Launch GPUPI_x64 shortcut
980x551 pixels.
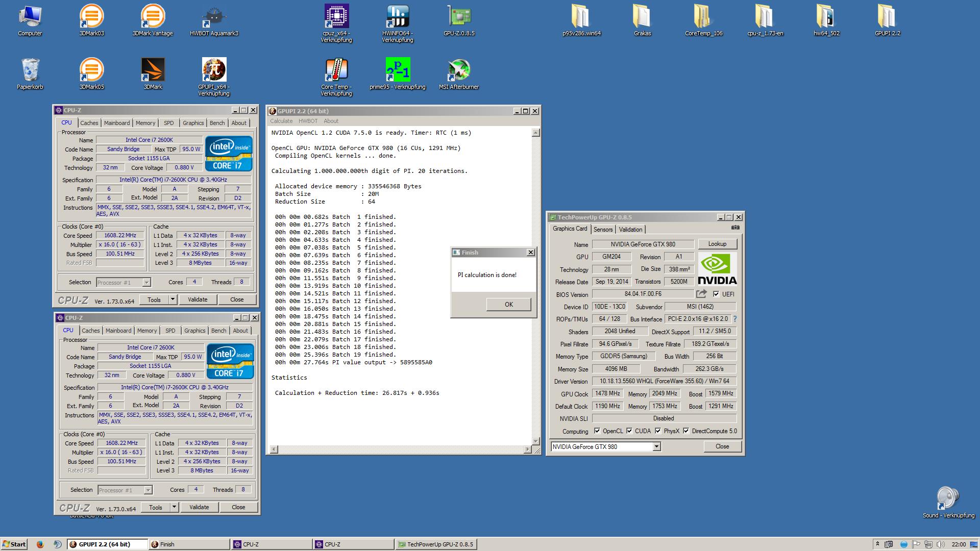pos(214,77)
